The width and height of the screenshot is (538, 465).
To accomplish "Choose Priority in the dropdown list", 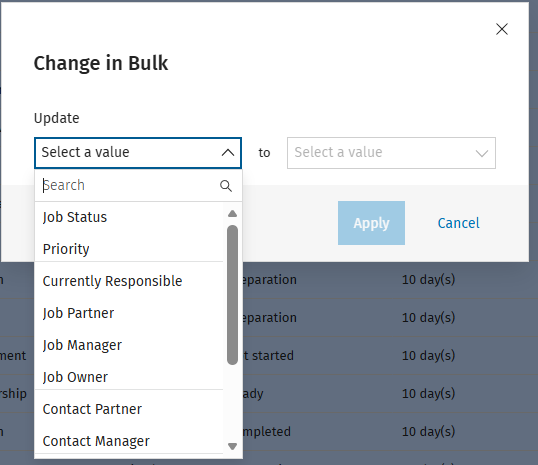I will click(129, 249).
